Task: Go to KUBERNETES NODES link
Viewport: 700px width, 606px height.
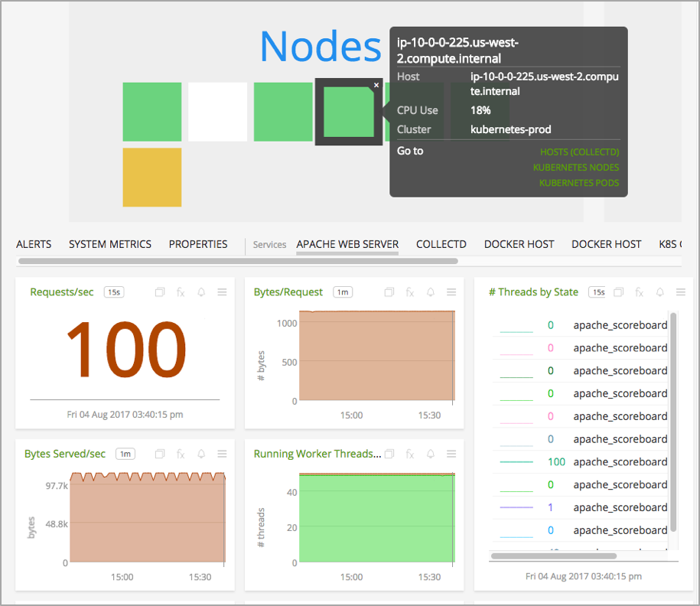Action: (x=576, y=168)
